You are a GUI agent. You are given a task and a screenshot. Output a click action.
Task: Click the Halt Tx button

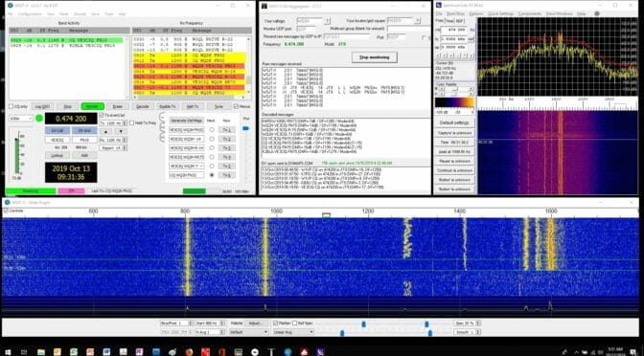[193, 106]
